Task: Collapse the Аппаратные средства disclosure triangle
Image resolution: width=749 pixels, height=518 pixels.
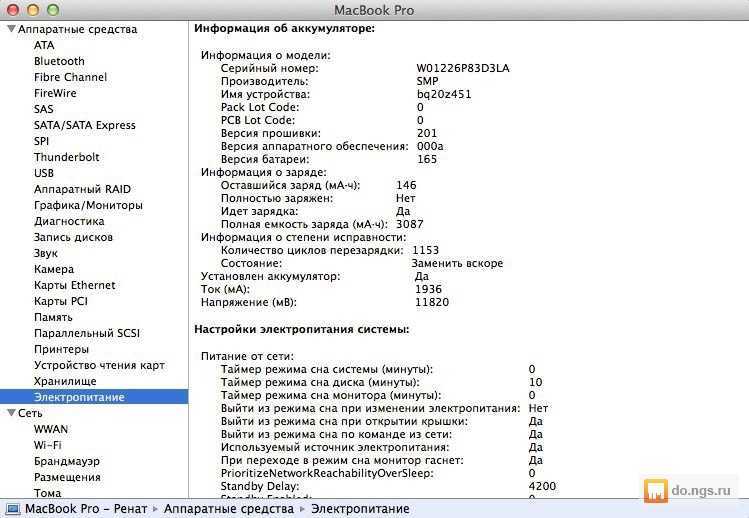Action: tap(12, 29)
